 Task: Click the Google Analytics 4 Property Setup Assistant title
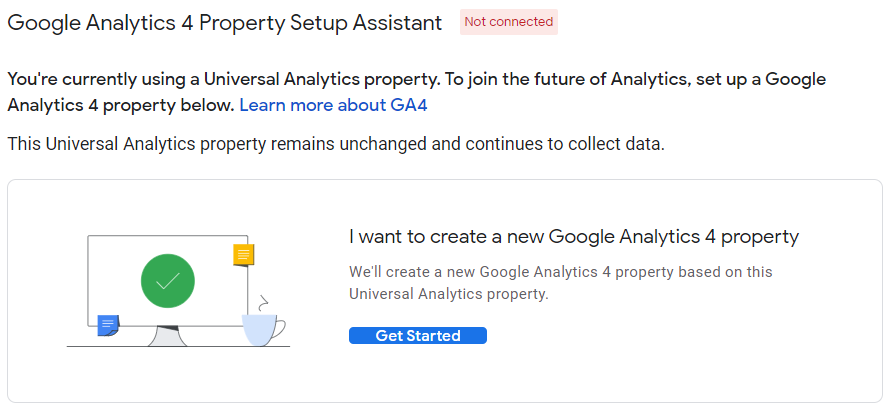225,23
